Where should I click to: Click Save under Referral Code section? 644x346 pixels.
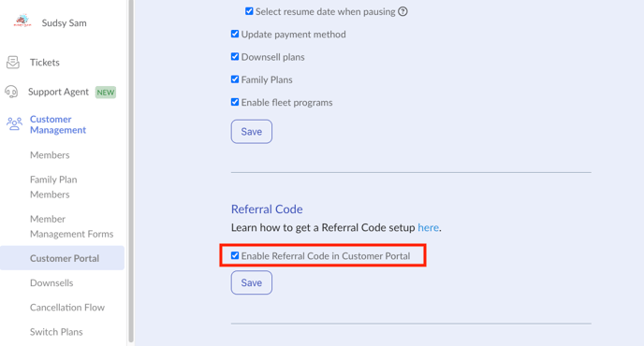252,282
